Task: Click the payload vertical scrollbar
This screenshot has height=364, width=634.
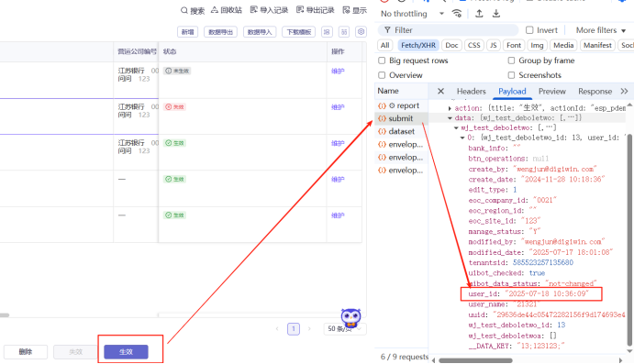Action: pos(630,239)
